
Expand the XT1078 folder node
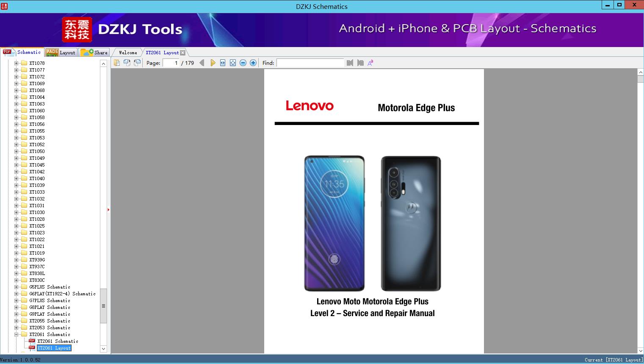click(x=16, y=63)
